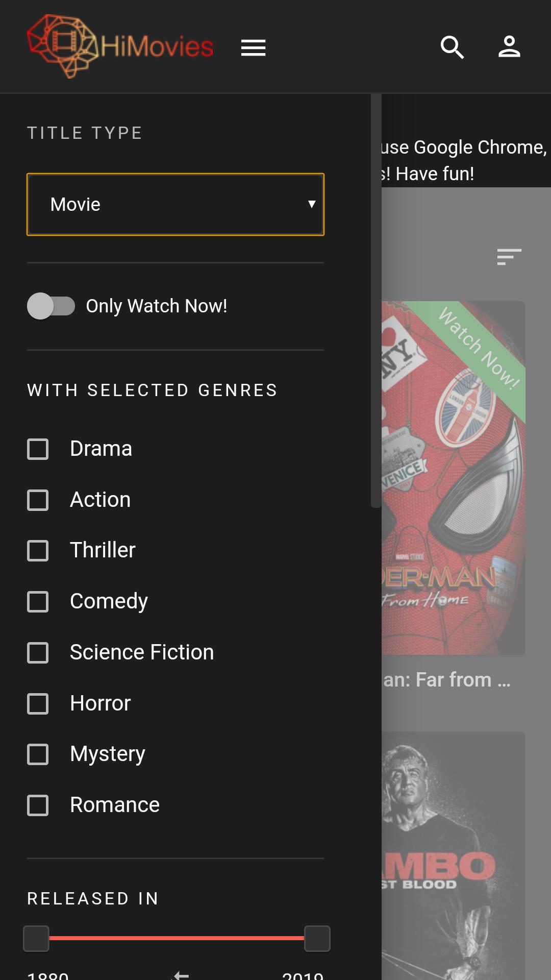
Task: Toggle the Only Watch Now! switch
Action: [51, 306]
